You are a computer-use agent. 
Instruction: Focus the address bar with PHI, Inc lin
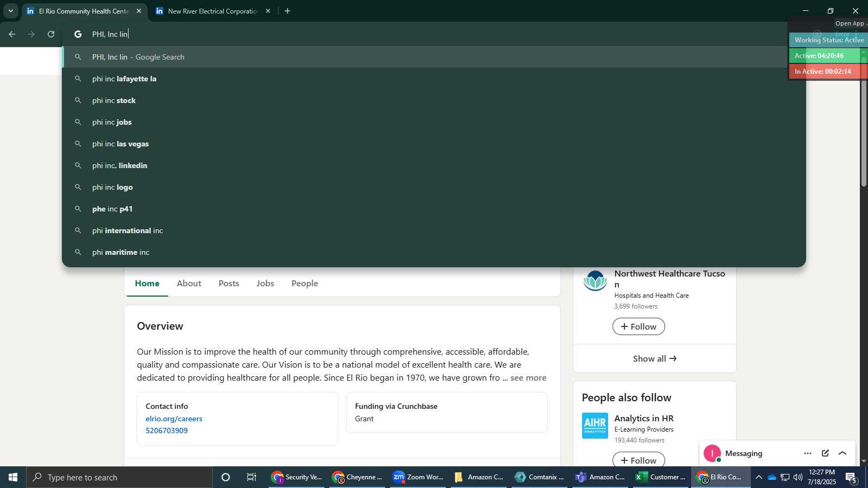(x=434, y=34)
